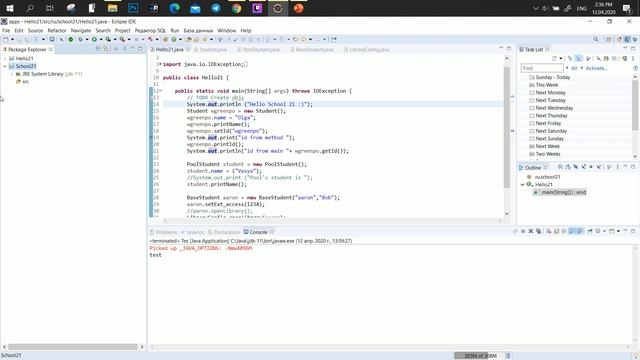Click the Two Weeks task category

tap(548, 154)
